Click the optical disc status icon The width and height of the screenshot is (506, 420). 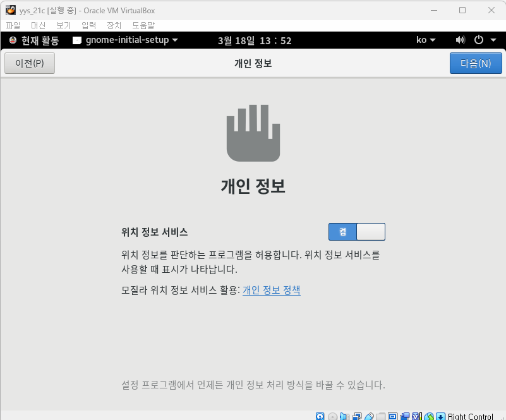332,417
